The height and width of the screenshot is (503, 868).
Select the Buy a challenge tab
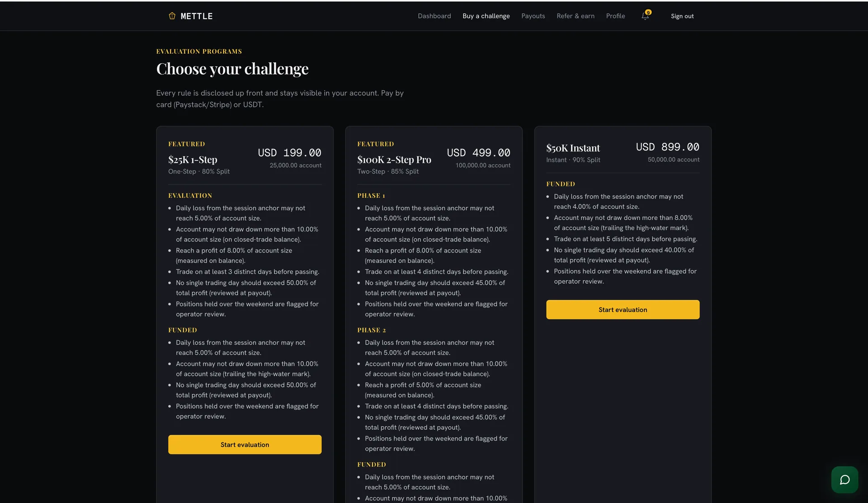[x=486, y=16]
